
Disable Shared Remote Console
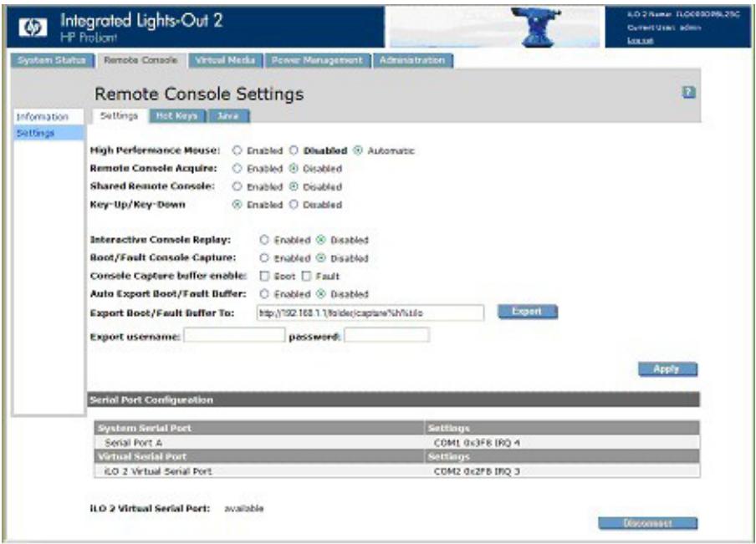(x=294, y=186)
